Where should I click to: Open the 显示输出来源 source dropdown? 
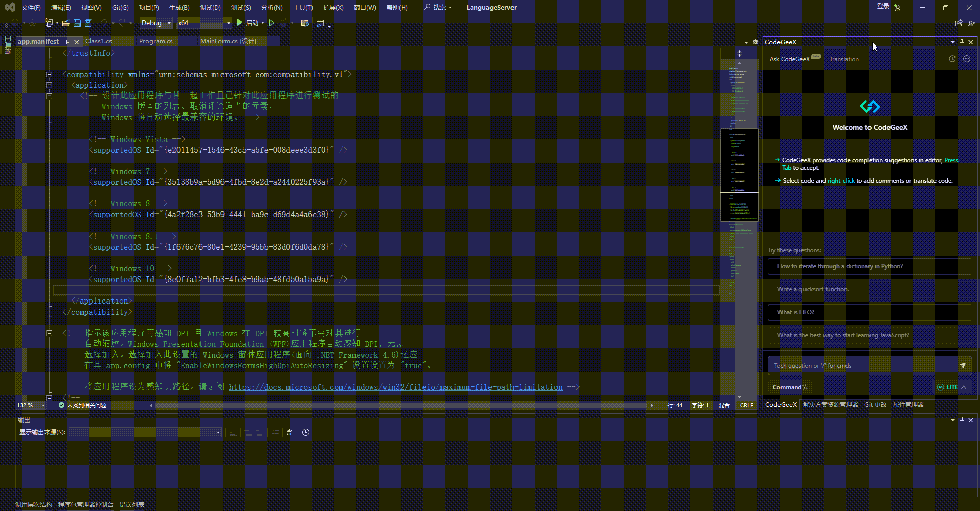(x=145, y=432)
